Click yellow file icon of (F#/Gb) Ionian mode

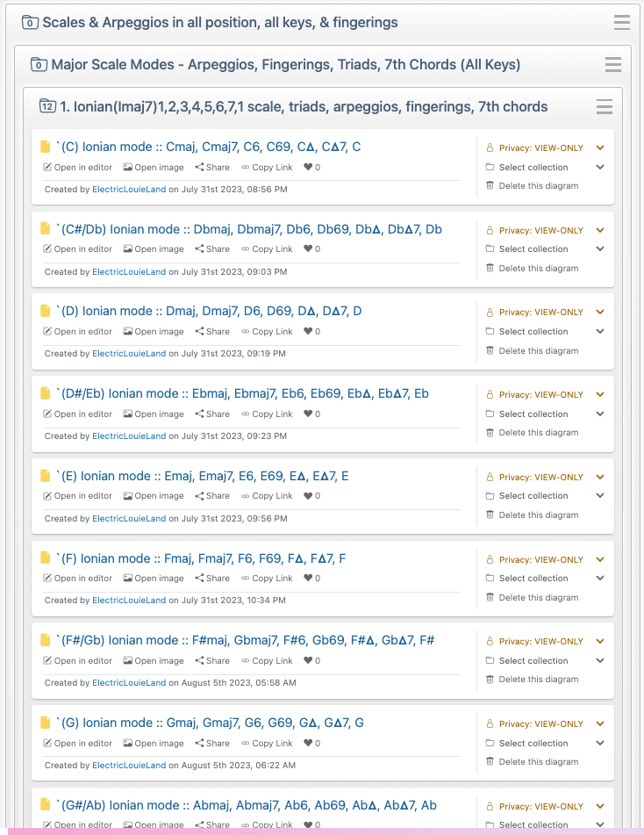(x=46, y=640)
